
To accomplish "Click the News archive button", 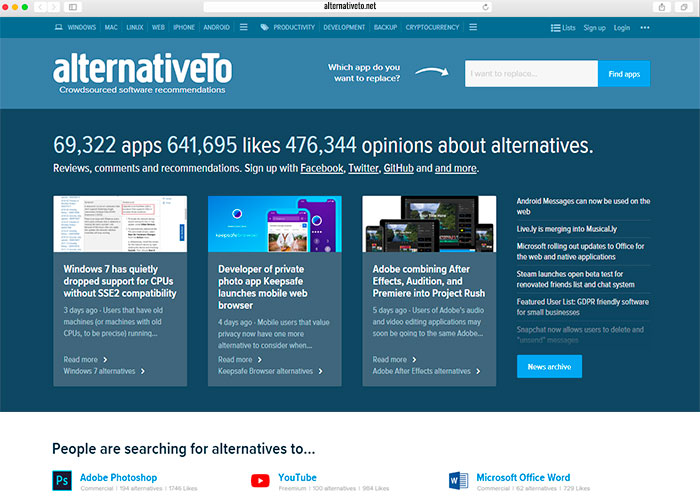I will pyautogui.click(x=549, y=367).
